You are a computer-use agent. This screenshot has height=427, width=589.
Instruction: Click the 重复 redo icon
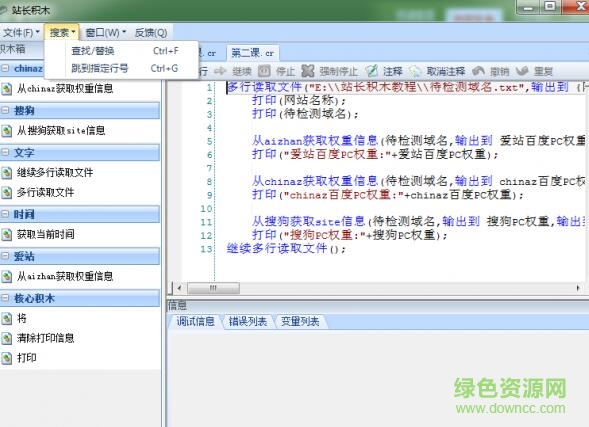click(522, 71)
